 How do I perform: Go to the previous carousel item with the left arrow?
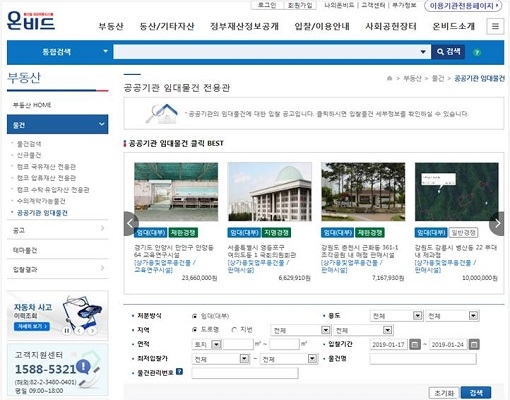130,224
